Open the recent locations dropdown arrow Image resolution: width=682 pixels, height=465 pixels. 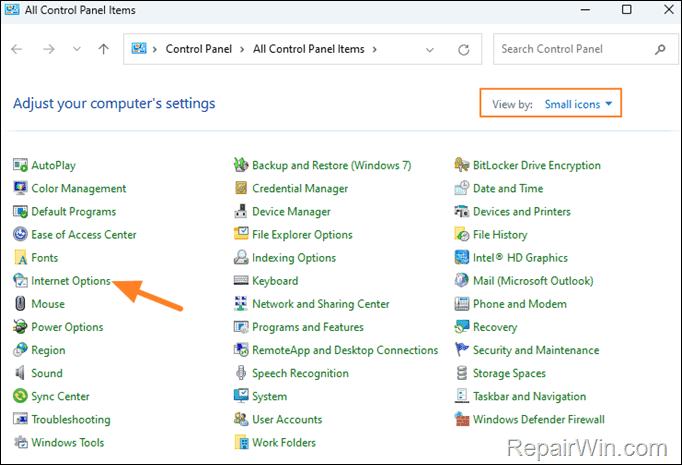77,49
